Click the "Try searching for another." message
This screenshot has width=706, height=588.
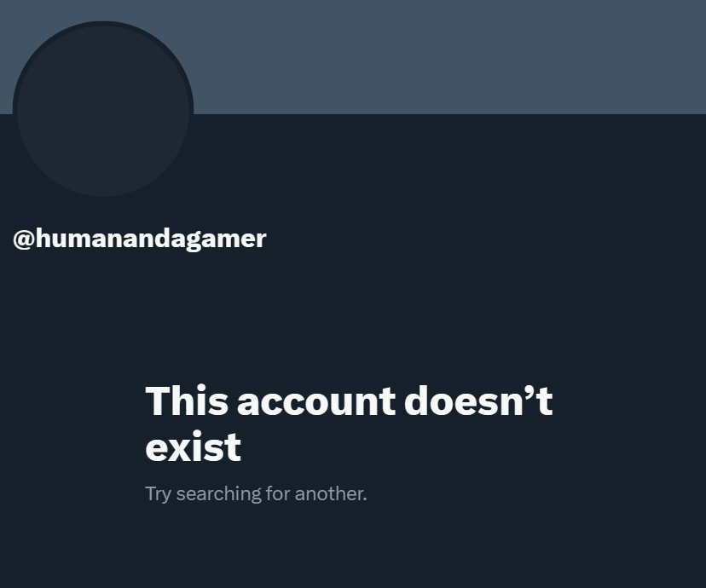click(256, 494)
